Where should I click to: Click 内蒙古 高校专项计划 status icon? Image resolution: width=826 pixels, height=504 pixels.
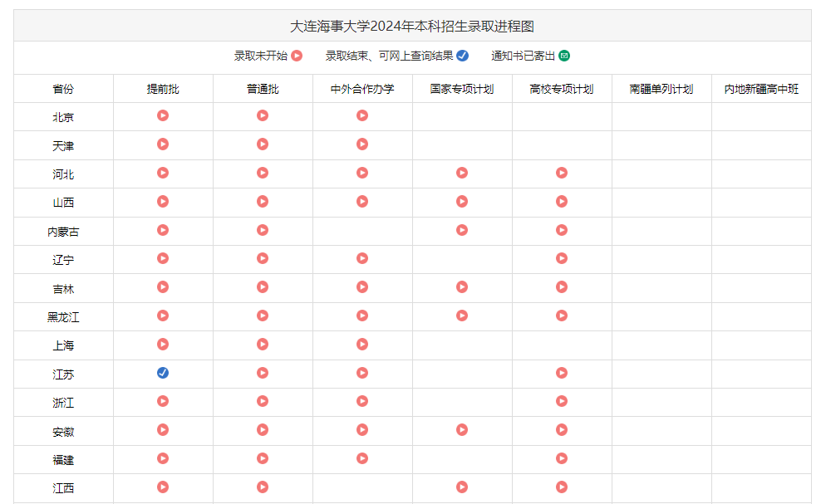point(562,230)
